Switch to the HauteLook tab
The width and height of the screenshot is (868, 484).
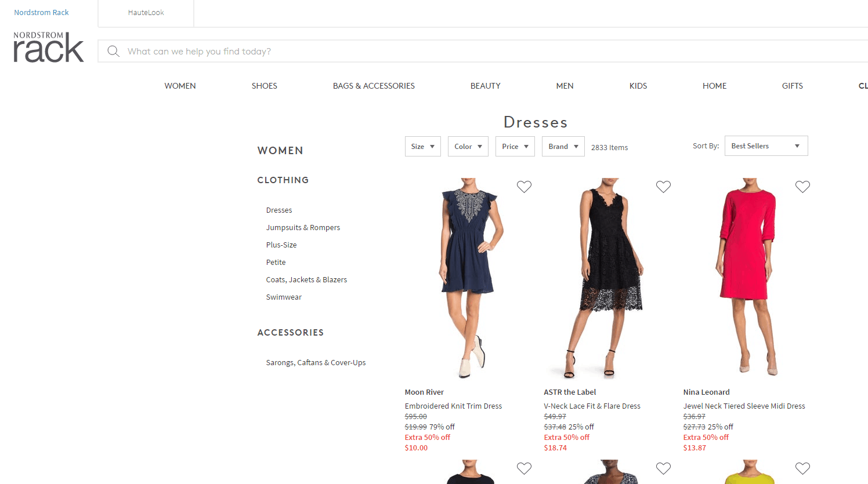pos(146,13)
